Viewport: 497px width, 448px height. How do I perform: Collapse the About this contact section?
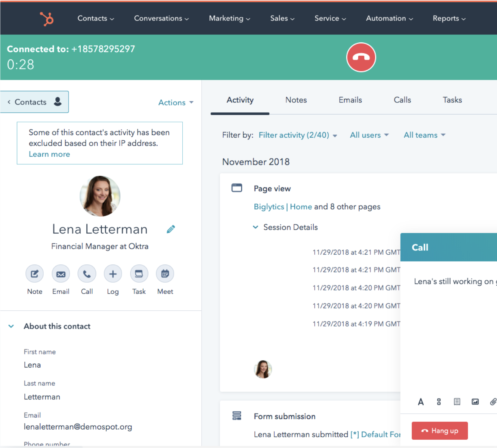point(11,326)
